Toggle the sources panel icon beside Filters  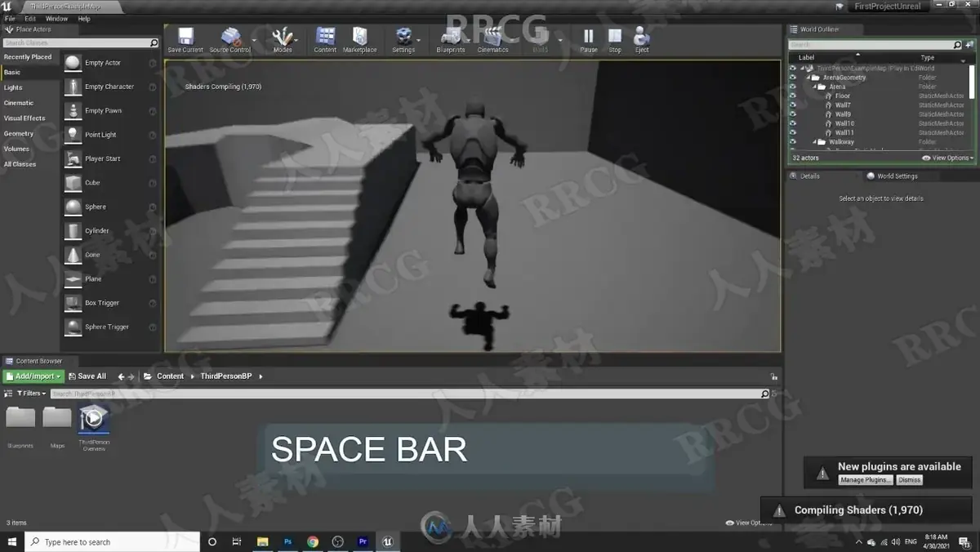point(9,393)
